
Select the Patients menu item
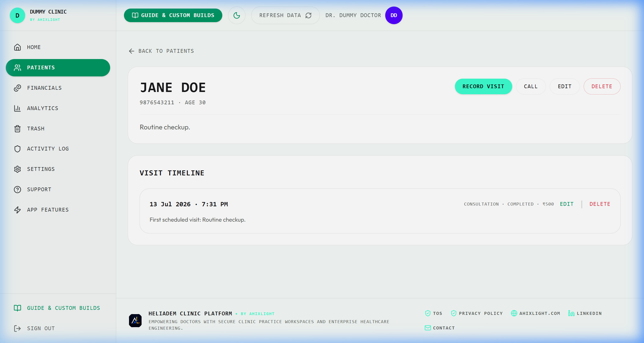[58, 68]
